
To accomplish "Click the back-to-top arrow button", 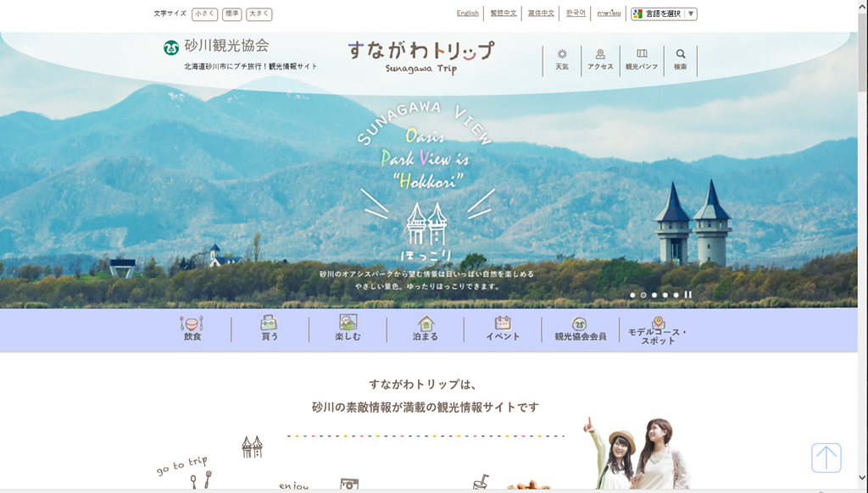I will click(826, 457).
